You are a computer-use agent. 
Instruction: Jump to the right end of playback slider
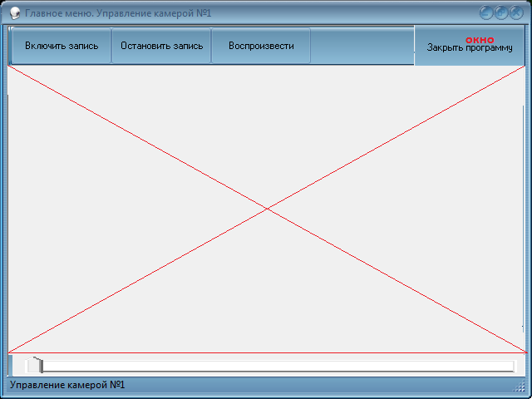(511, 366)
